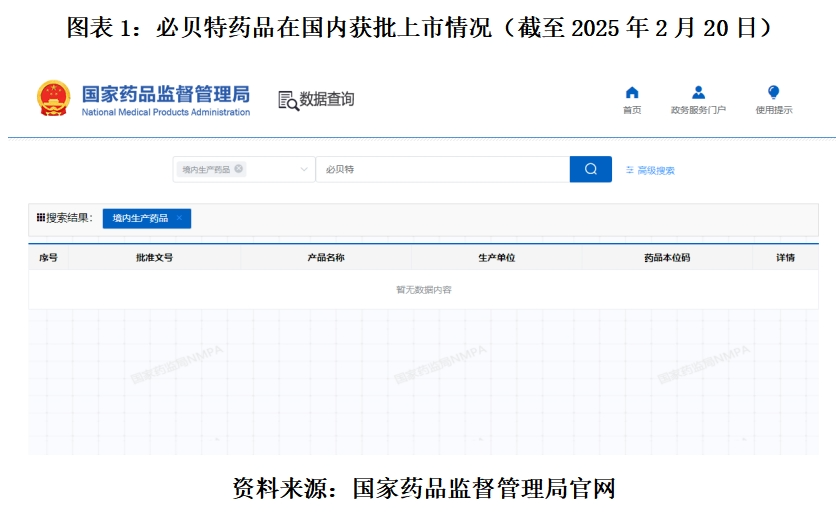The height and width of the screenshot is (527, 836).
Task: Close the 境内生产药品 search result tab
Action: 180,218
